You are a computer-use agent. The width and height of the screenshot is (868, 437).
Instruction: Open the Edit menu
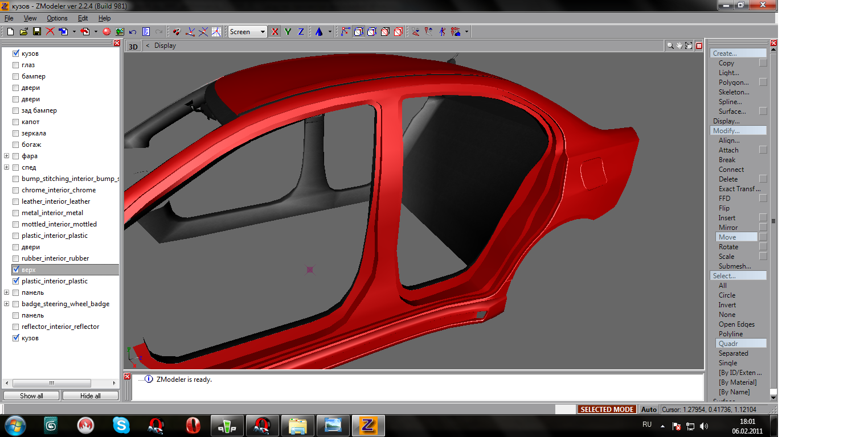[x=83, y=18]
